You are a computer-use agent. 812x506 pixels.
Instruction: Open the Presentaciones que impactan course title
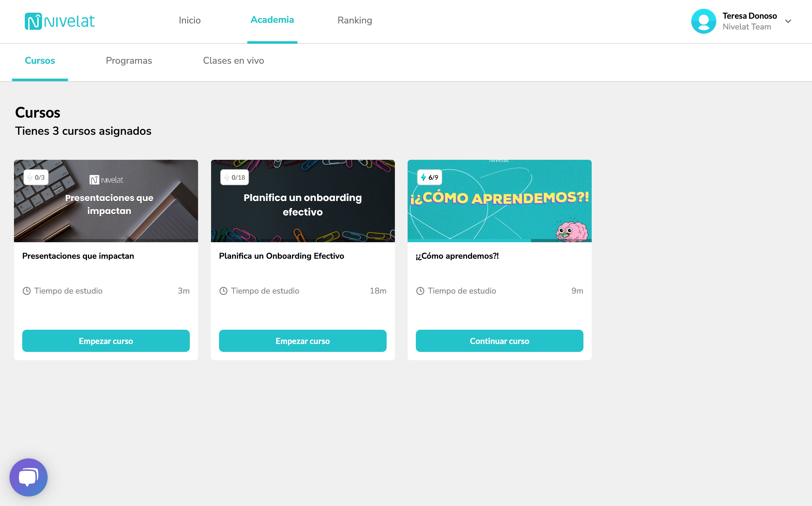tap(78, 256)
